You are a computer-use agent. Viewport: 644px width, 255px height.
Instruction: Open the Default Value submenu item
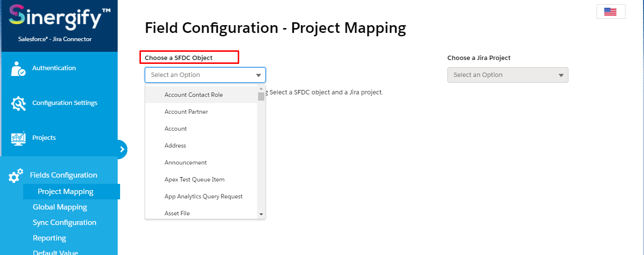55,252
